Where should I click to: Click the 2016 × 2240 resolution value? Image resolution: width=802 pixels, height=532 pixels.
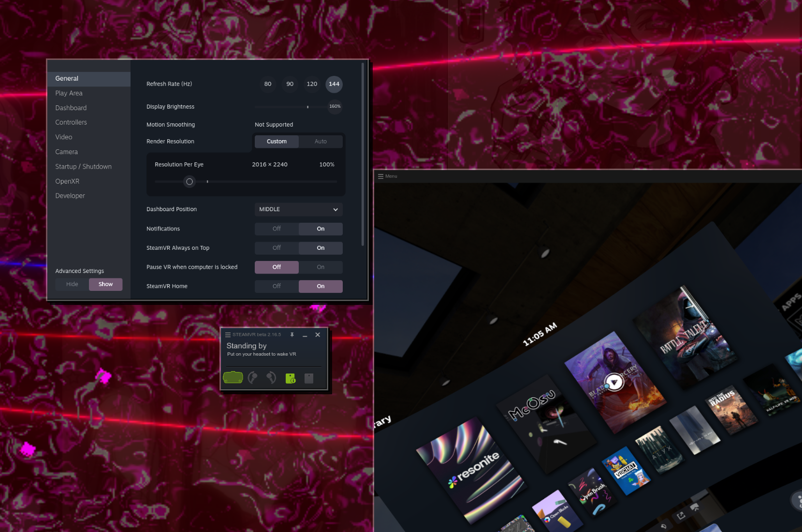point(270,165)
